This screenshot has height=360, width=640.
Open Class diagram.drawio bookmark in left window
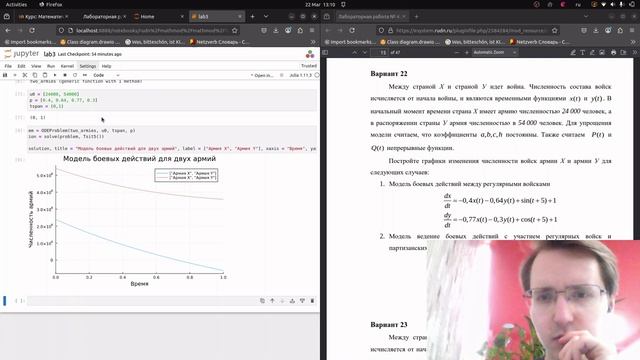click(x=90, y=42)
